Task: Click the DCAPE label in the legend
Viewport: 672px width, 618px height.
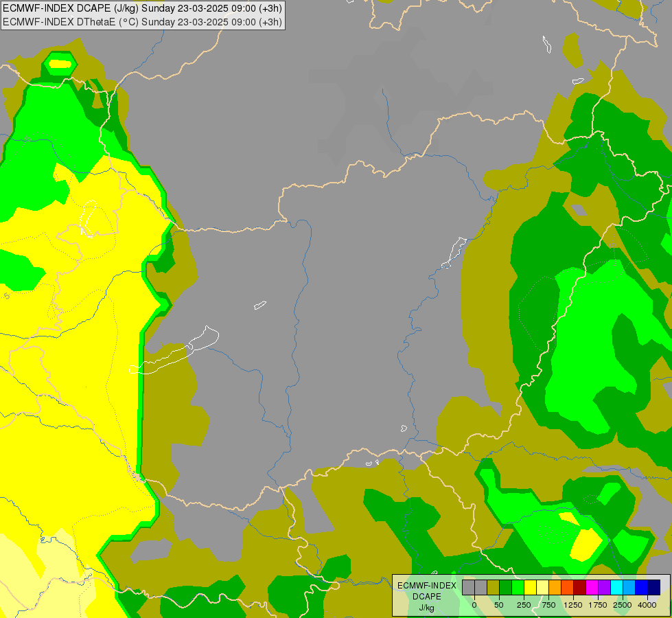Action: tap(427, 597)
